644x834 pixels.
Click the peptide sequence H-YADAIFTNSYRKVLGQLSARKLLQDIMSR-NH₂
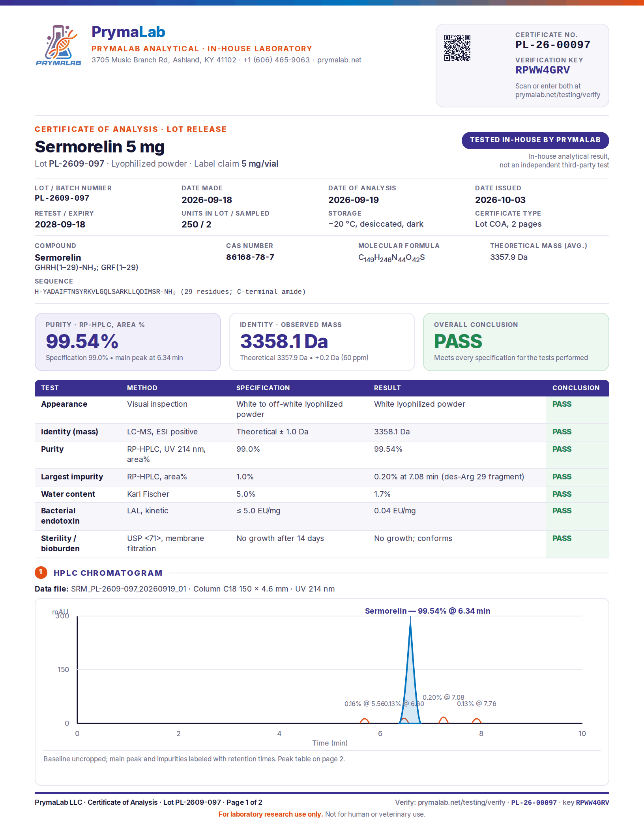point(105,292)
